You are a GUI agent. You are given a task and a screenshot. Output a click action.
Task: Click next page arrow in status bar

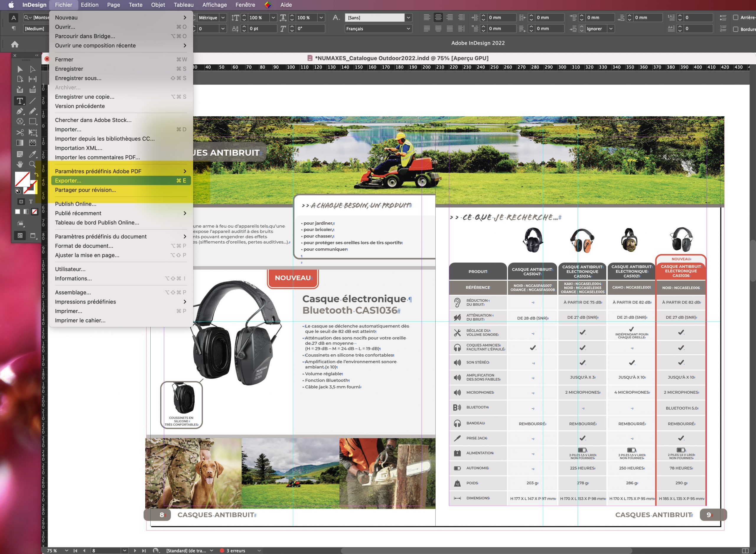tap(135, 550)
